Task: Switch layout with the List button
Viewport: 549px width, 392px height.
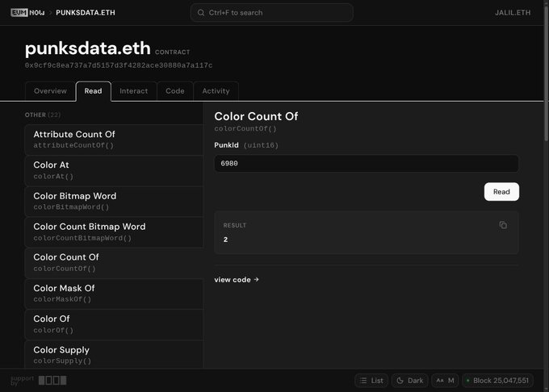Action: 371,381
